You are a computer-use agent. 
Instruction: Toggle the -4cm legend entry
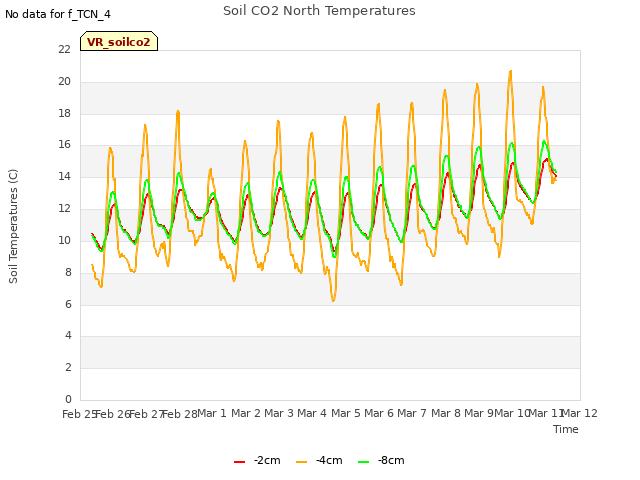point(319,460)
